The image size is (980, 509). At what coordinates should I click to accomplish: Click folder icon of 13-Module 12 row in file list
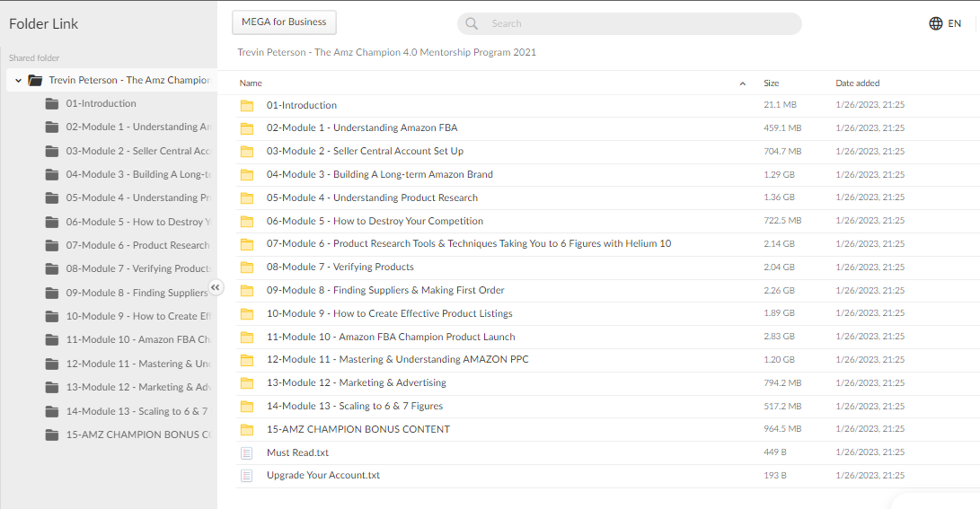[247, 383]
